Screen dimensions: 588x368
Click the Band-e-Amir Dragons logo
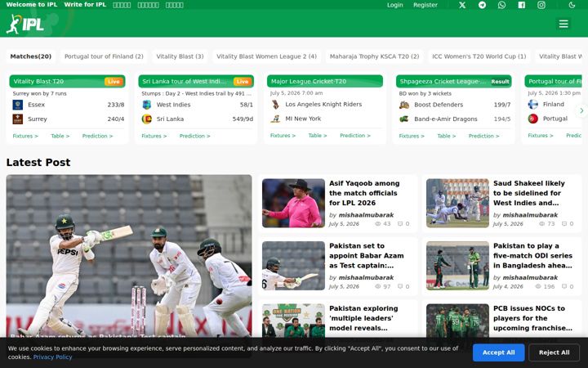click(x=404, y=119)
